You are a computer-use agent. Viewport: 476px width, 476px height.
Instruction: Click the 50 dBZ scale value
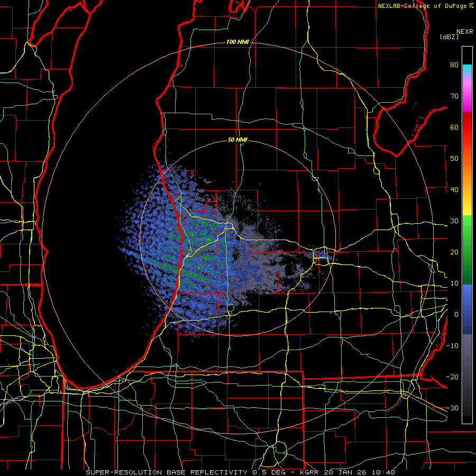454,159
